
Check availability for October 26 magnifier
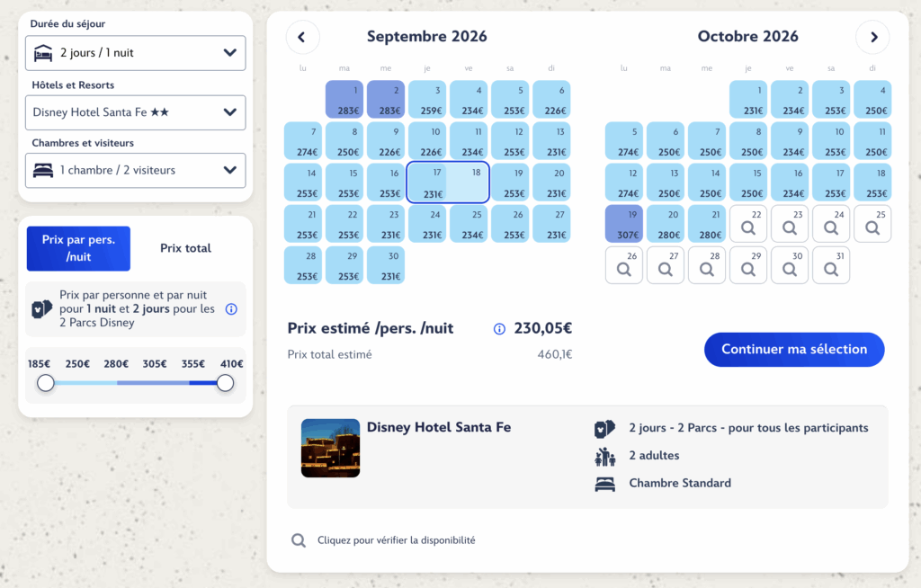click(624, 265)
